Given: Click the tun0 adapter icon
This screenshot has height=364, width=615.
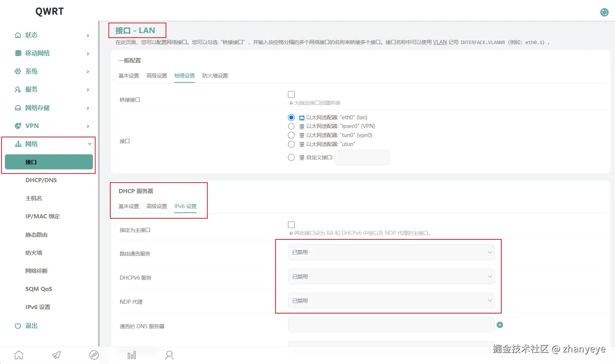Looking at the screenshot, I should click(302, 136).
